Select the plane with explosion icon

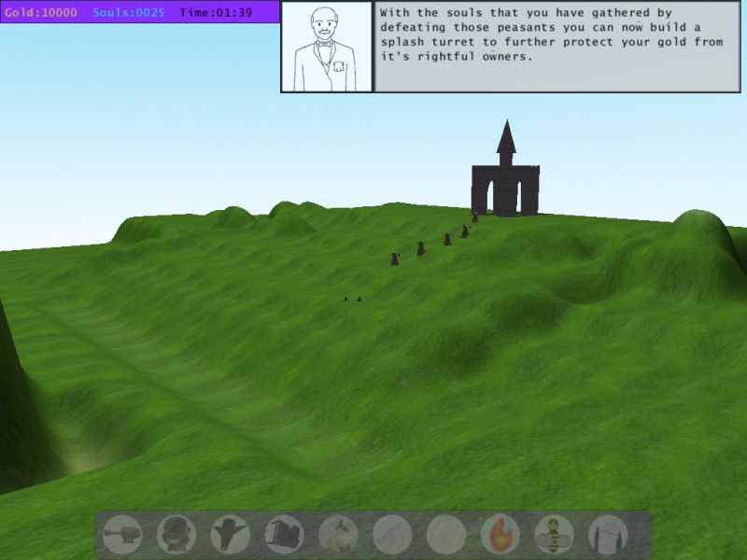338,534
